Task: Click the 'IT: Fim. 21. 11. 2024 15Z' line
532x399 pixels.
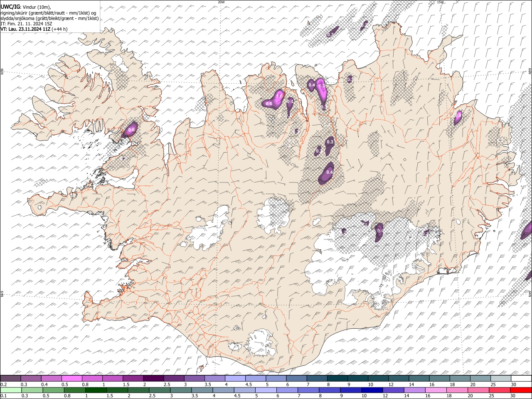Action: coord(27,24)
